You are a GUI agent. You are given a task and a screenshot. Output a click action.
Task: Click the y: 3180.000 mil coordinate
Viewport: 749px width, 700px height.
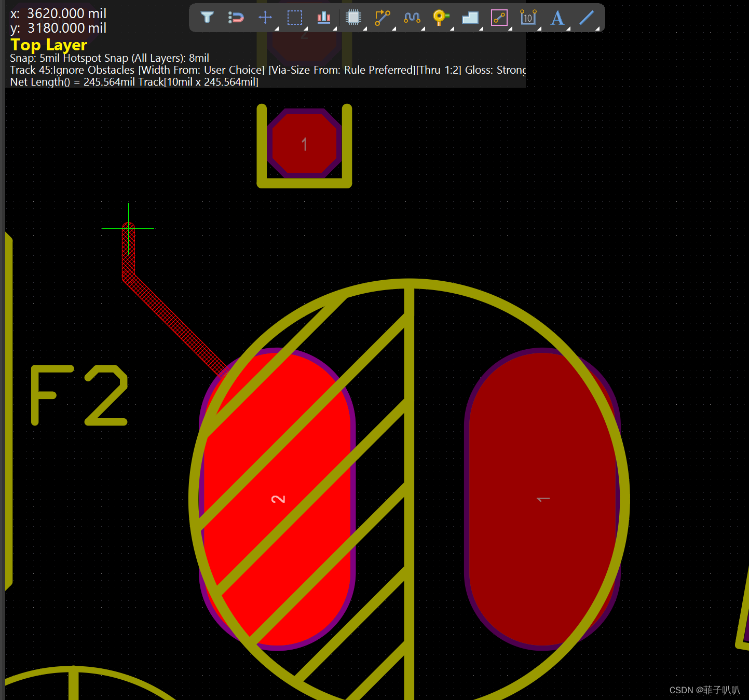point(58,28)
